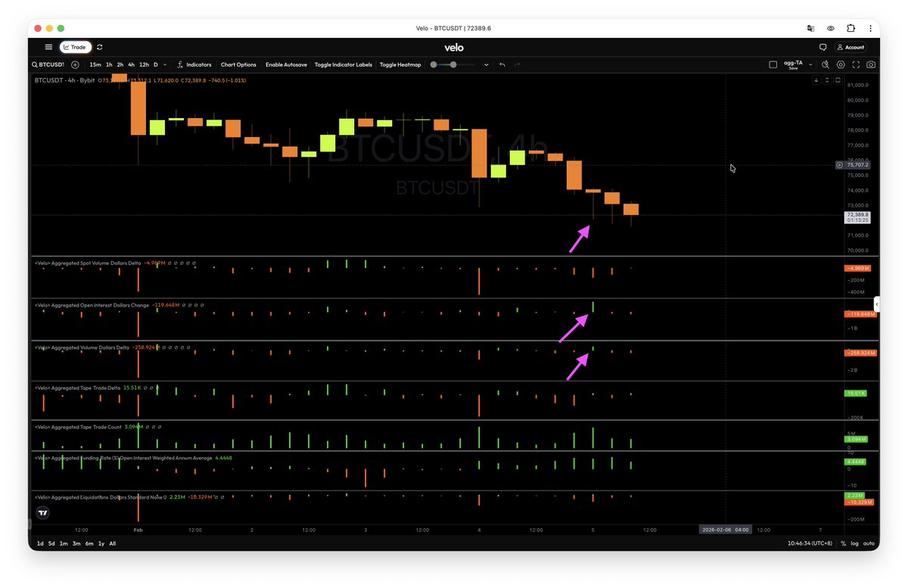Undo the last chart action
This screenshot has height=588, width=908.
click(x=502, y=65)
